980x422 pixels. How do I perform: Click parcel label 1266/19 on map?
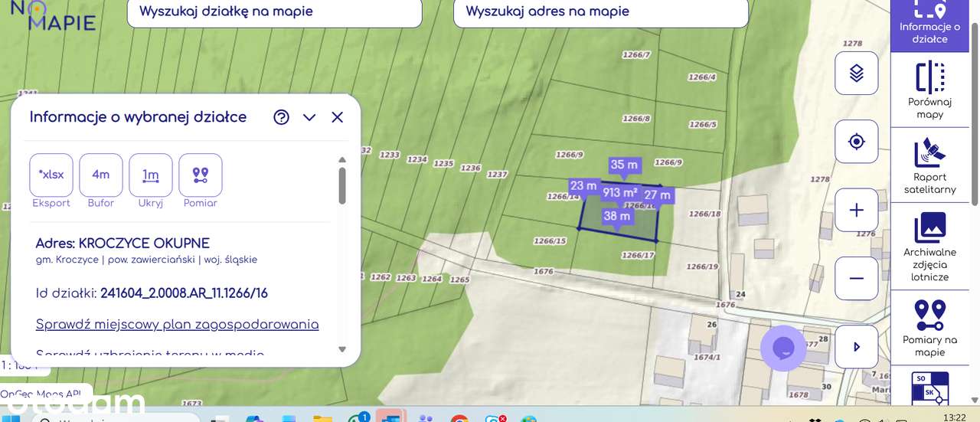(x=703, y=267)
